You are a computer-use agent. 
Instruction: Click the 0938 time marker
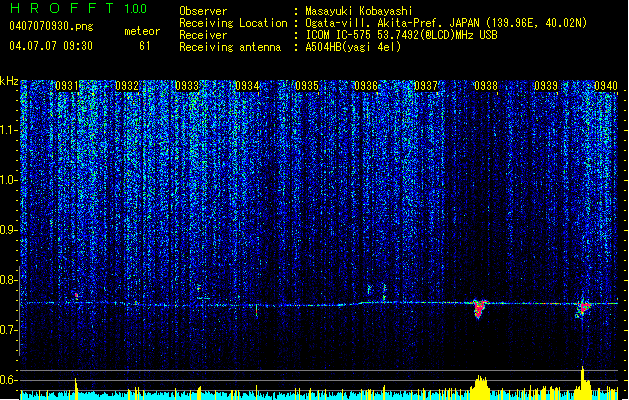pos(486,86)
